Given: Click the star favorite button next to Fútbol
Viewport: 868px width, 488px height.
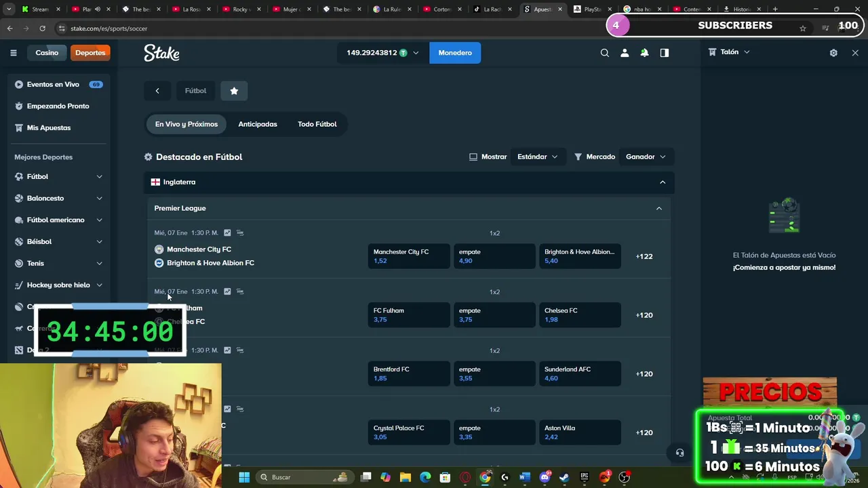Looking at the screenshot, I should [x=234, y=91].
